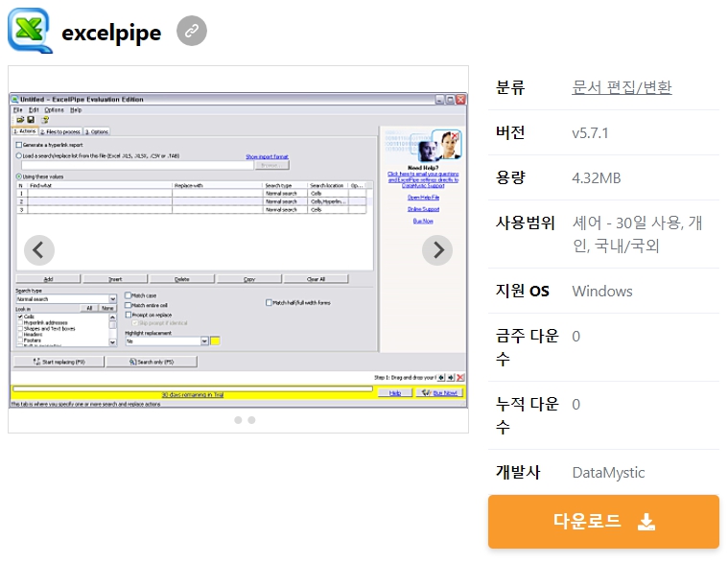Click the Insert button under the table

115,279
